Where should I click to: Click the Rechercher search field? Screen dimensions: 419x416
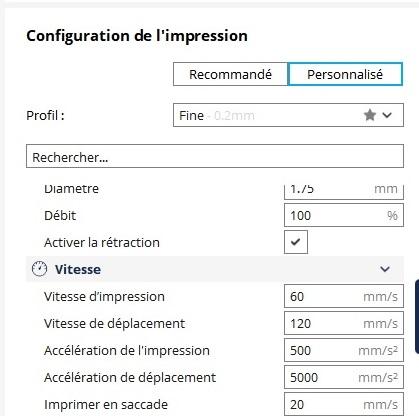pos(215,156)
